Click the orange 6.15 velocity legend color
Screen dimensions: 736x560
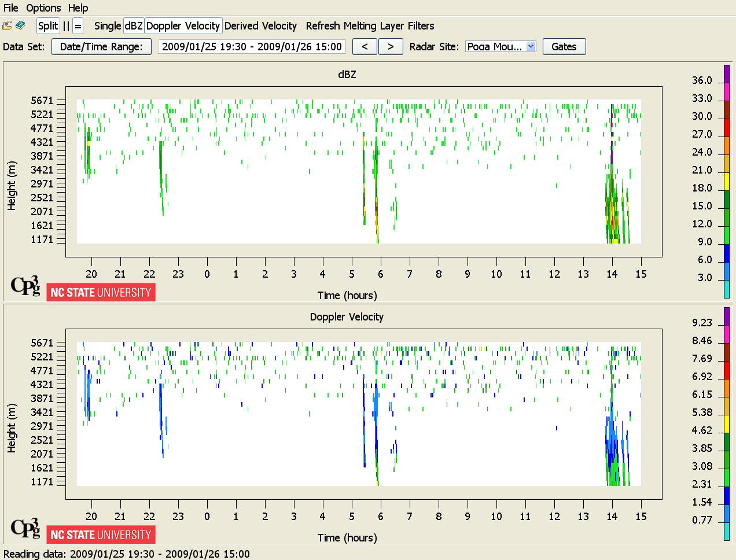coord(727,388)
